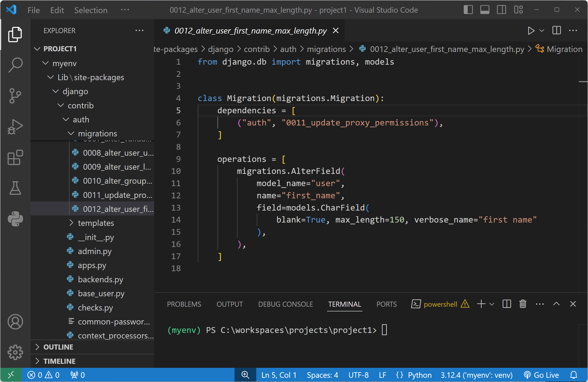Toggle the bottom panel layout button

point(485,10)
